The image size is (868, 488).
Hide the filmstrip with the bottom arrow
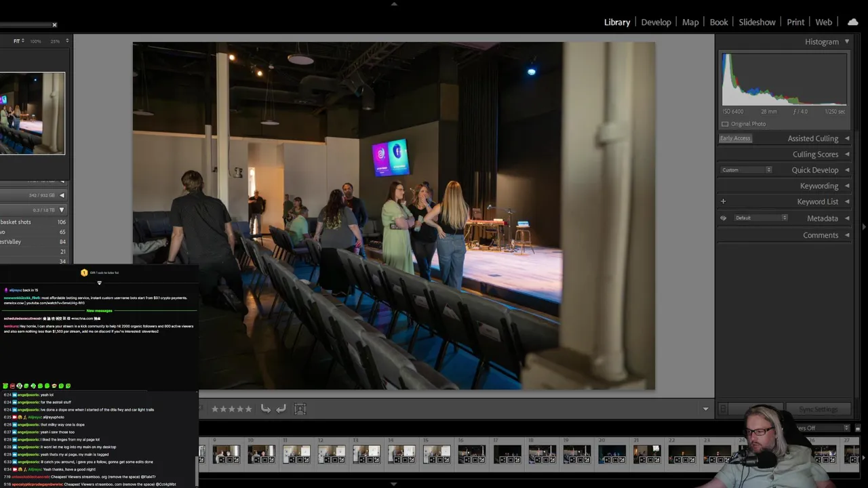(394, 484)
